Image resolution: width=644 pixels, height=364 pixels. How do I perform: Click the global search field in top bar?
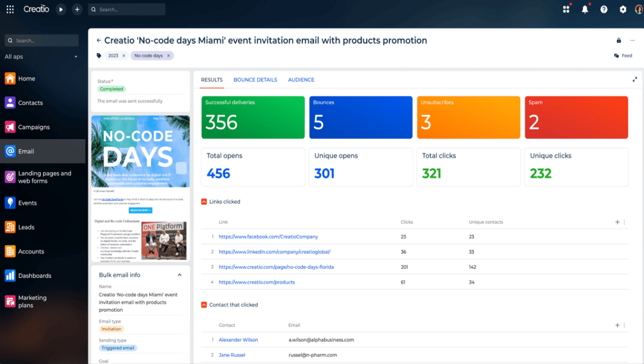click(x=126, y=10)
